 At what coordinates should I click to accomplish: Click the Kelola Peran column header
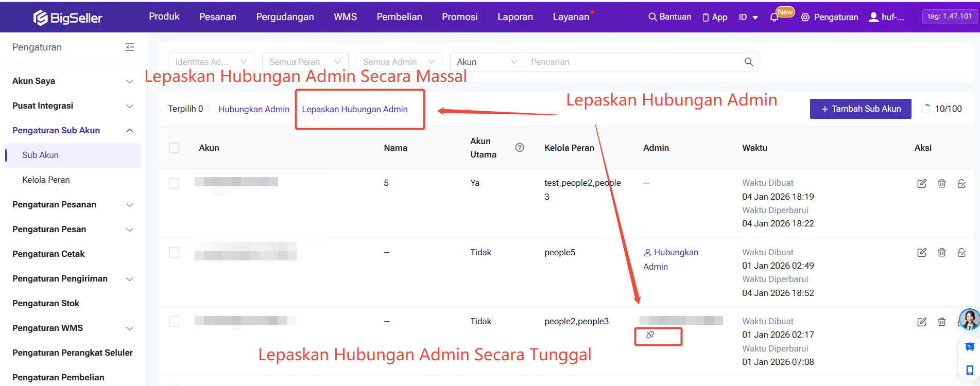click(x=569, y=148)
